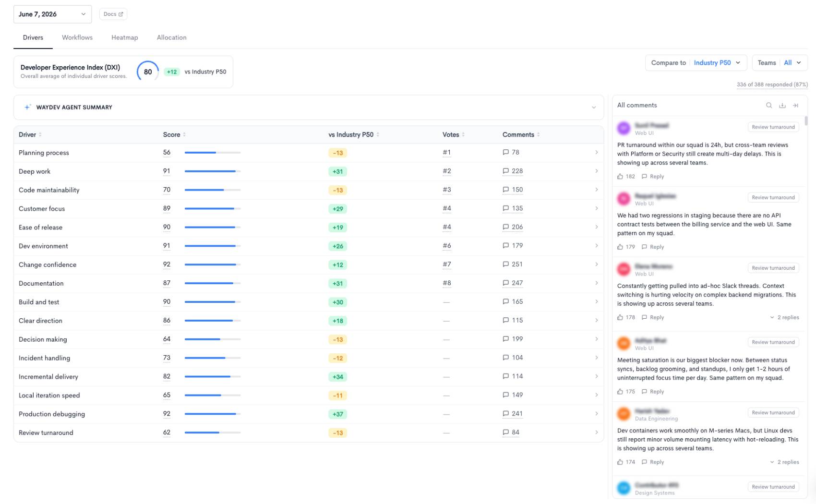This screenshot has width=816, height=504.
Task: Select the Drivers tab
Action: tap(33, 37)
